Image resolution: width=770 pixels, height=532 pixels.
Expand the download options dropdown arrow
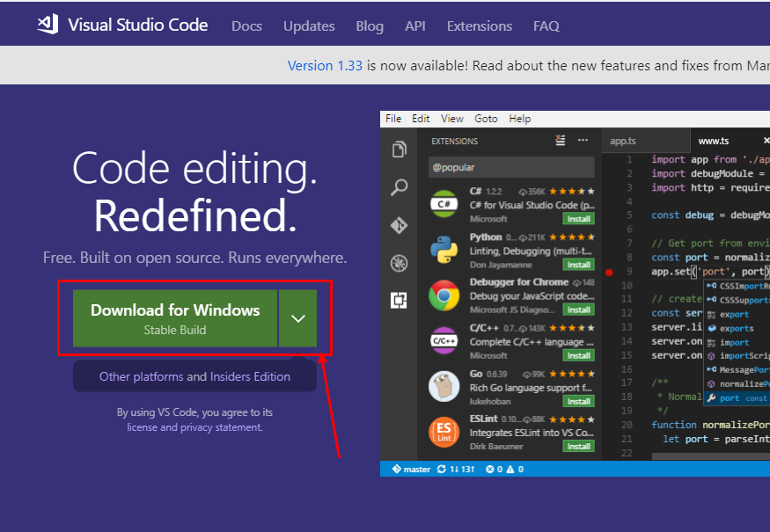click(298, 318)
